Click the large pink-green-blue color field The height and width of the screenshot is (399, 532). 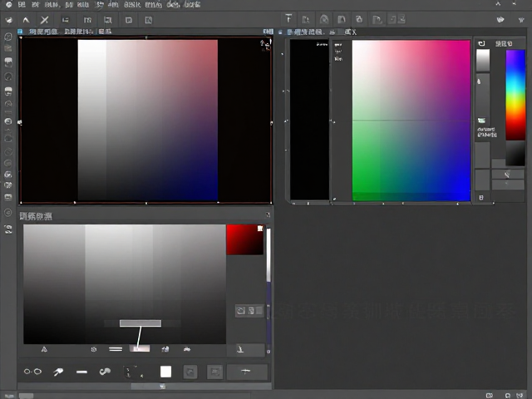tap(411, 121)
